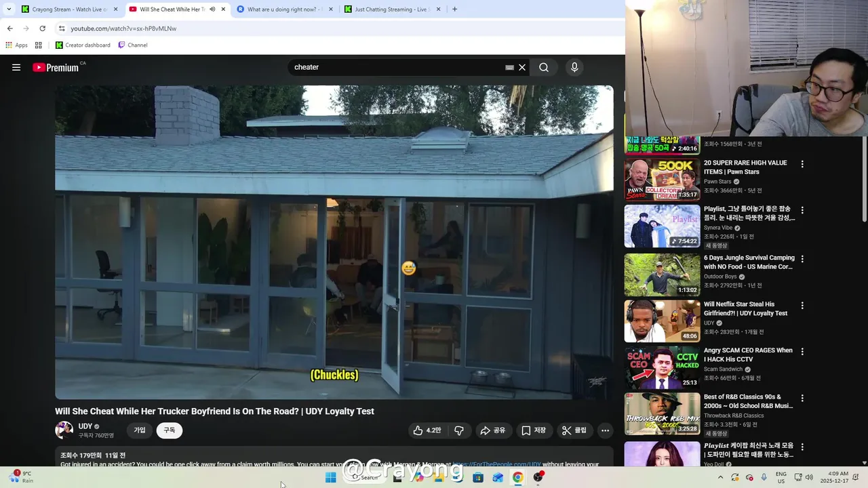This screenshot has height=488, width=868.
Task: Open Pawn Stars 20 Super Rare Items thumbnail
Action: 662,180
